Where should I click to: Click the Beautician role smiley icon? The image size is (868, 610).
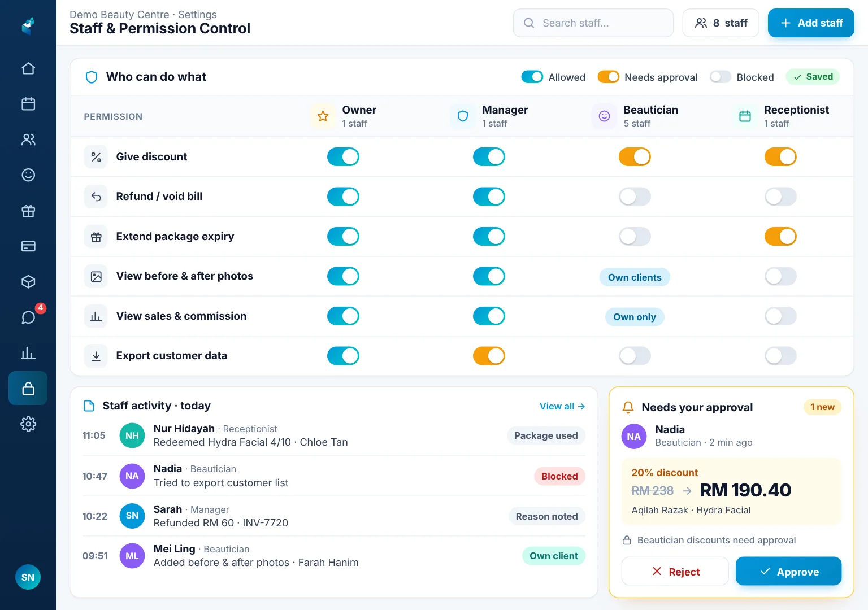click(x=604, y=116)
